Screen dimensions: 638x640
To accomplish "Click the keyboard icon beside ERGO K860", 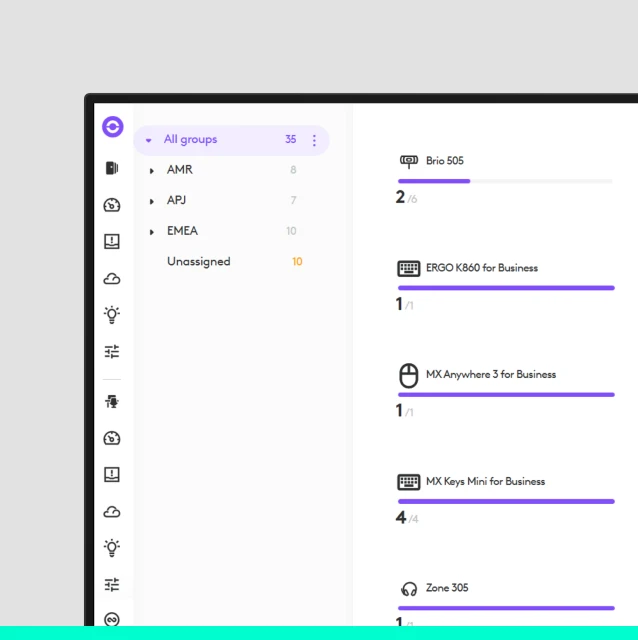I will tap(409, 269).
